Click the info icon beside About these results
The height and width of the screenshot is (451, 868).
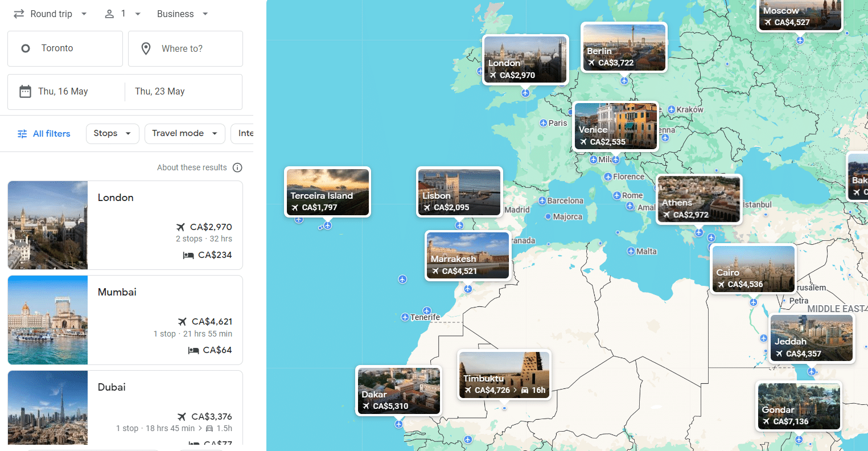237,167
